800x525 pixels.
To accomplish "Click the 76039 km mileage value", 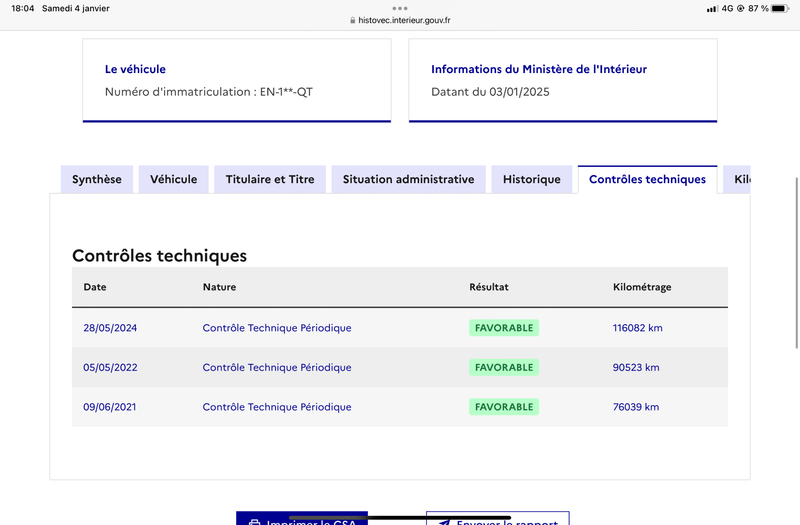I will [636, 407].
